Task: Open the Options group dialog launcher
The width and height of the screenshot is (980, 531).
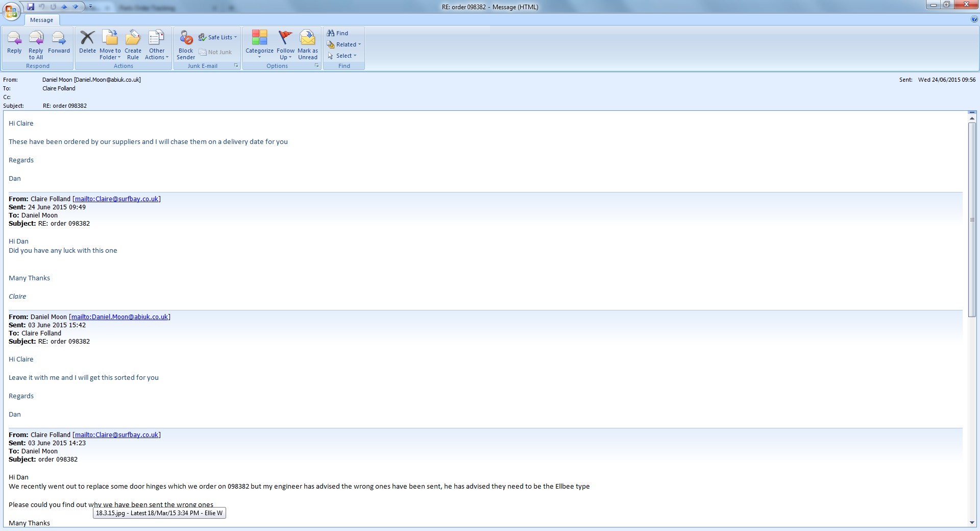Action: coord(317,66)
